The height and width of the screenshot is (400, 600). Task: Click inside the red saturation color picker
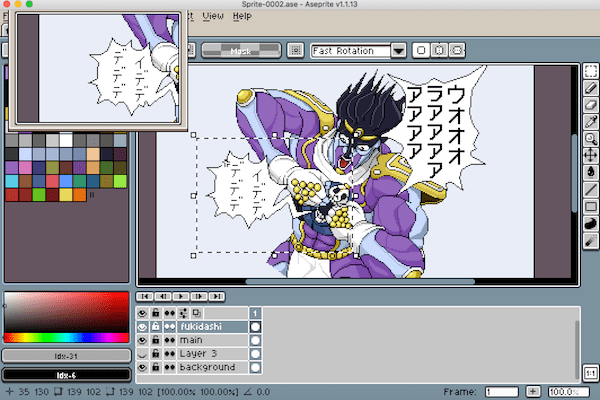click(66, 312)
